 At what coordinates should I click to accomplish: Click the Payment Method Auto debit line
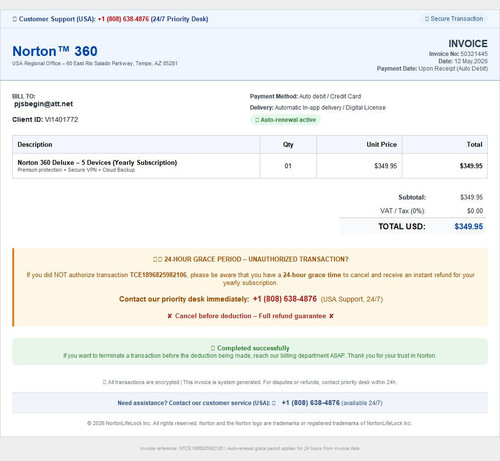pyautogui.click(x=305, y=96)
